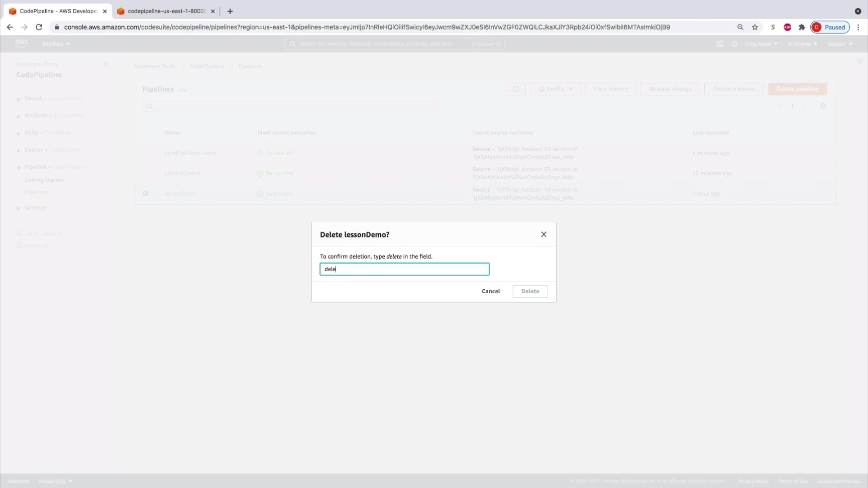
Task: Open the Notify dropdown
Action: click(555, 89)
